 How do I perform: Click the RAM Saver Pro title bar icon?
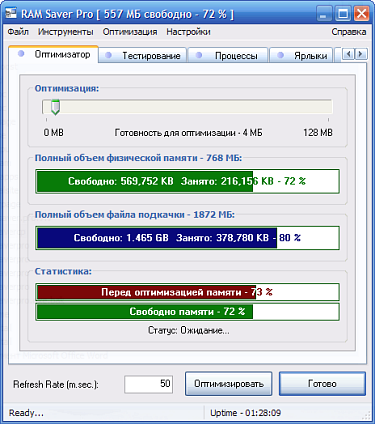(x=11, y=14)
